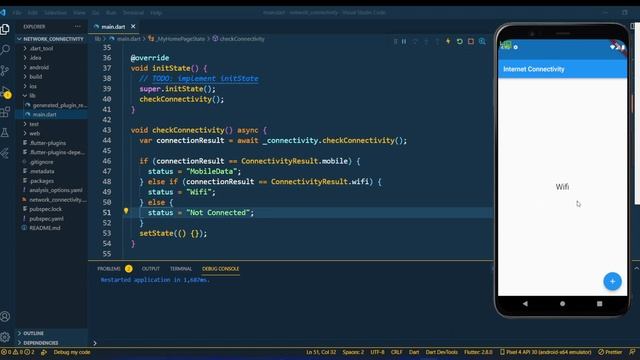This screenshot has width=640, height=360.
Task: Open the Source Control view
Action: pyautogui.click(x=5, y=71)
